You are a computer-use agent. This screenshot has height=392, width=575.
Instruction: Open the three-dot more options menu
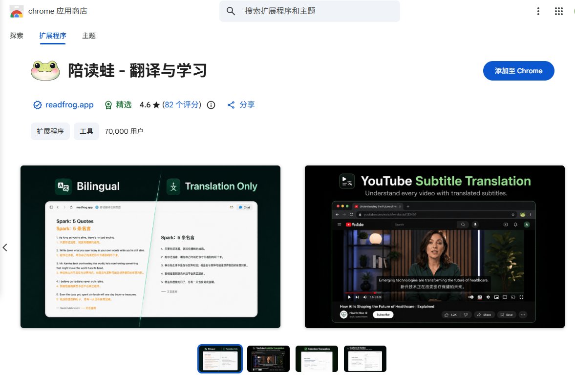tap(538, 11)
